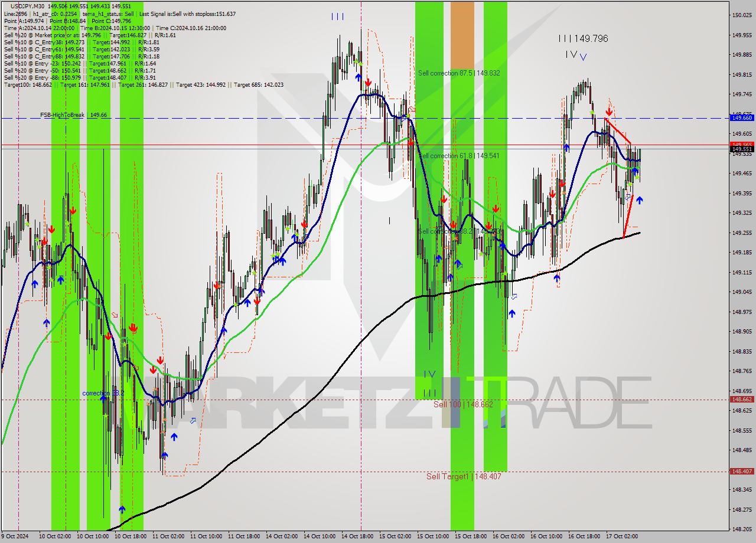Click the 149.465 price axis value
This screenshot has width=756, height=543.
pyautogui.click(x=742, y=174)
